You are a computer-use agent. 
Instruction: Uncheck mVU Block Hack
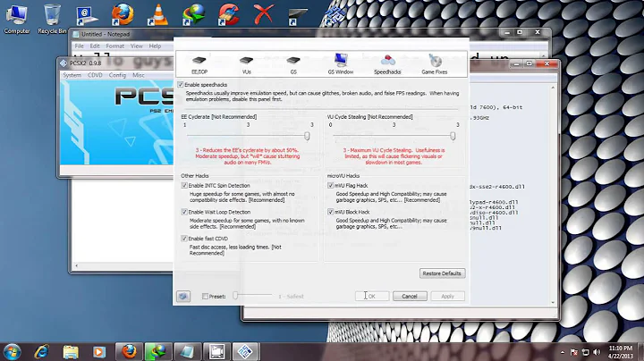click(x=331, y=212)
